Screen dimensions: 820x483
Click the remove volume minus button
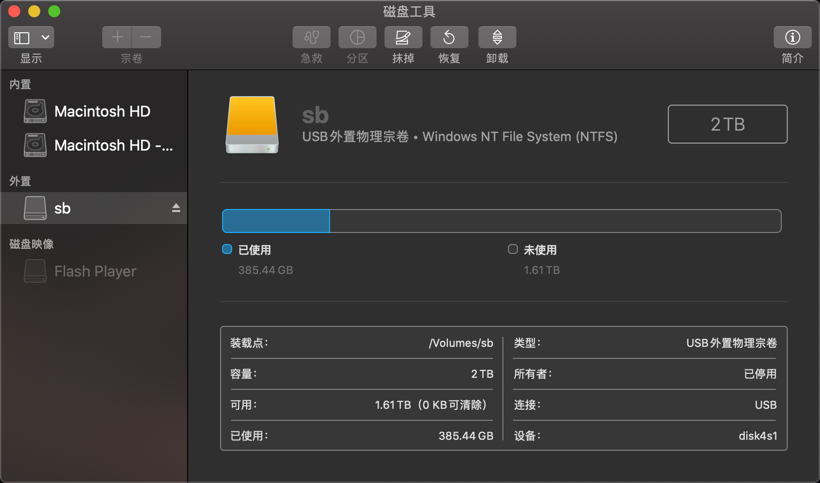click(146, 37)
